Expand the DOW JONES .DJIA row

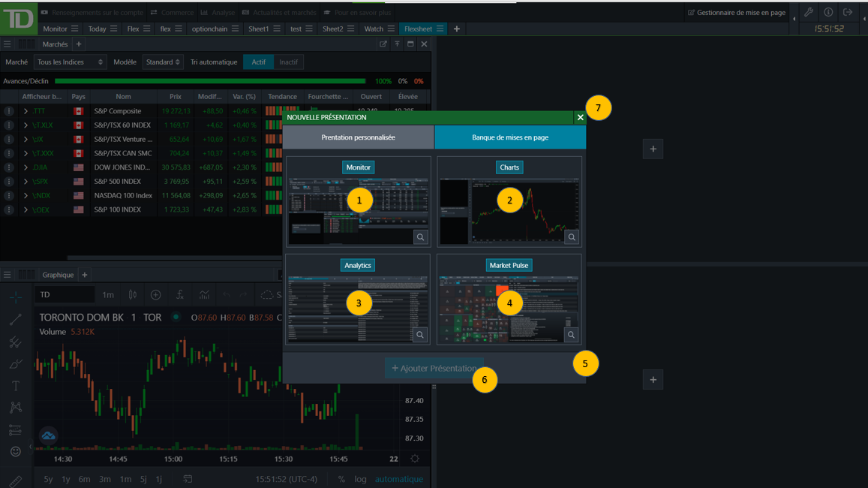pos(26,167)
